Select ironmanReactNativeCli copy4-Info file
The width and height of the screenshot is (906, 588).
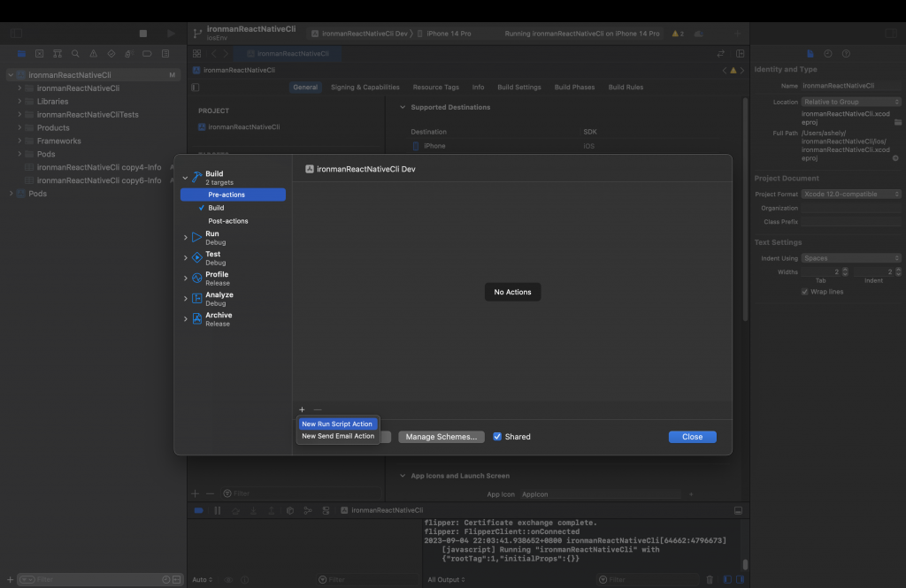pos(99,167)
